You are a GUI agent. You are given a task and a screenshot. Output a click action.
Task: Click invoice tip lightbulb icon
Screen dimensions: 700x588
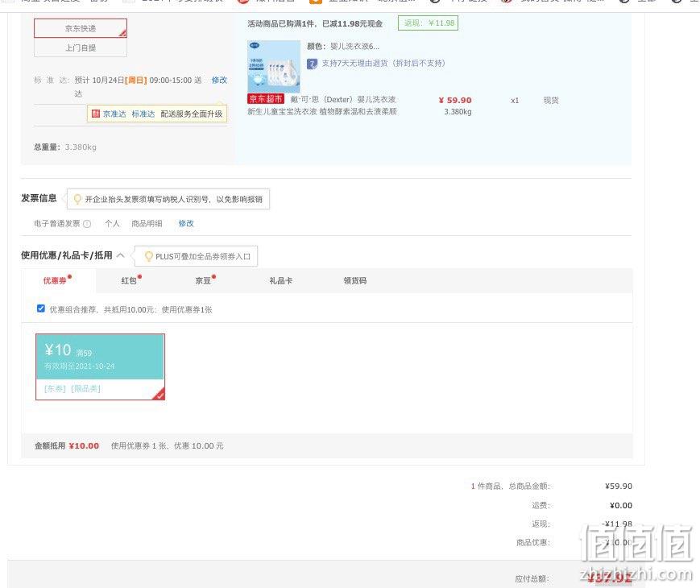click(77, 199)
